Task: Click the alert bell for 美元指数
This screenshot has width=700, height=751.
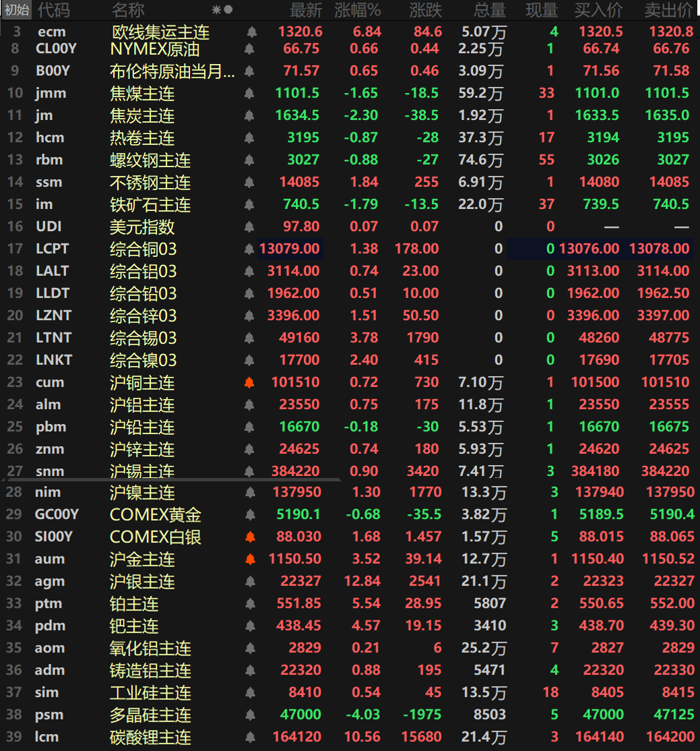Action: (249, 227)
